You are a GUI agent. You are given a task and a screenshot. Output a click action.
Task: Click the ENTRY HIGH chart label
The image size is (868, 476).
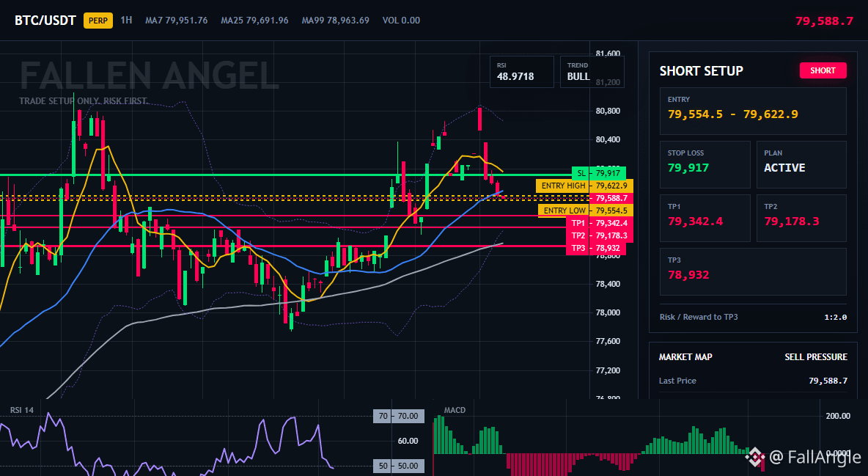584,186
